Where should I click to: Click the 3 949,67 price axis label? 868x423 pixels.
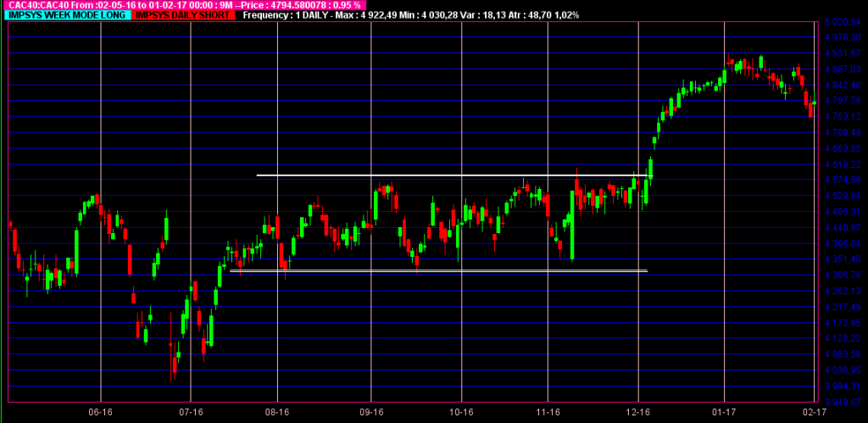843,402
